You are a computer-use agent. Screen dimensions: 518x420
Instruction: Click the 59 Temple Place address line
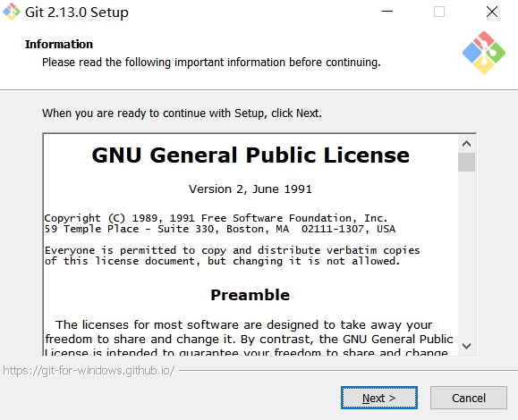click(220, 229)
